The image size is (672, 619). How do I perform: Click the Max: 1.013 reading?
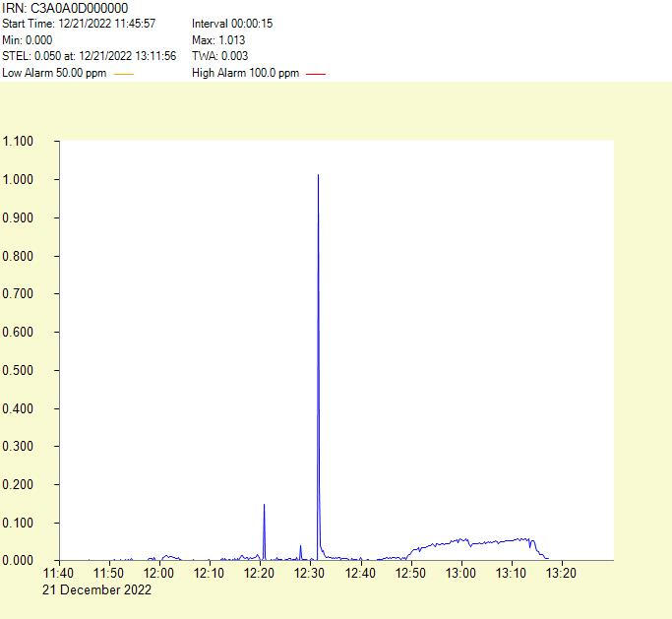218,40
